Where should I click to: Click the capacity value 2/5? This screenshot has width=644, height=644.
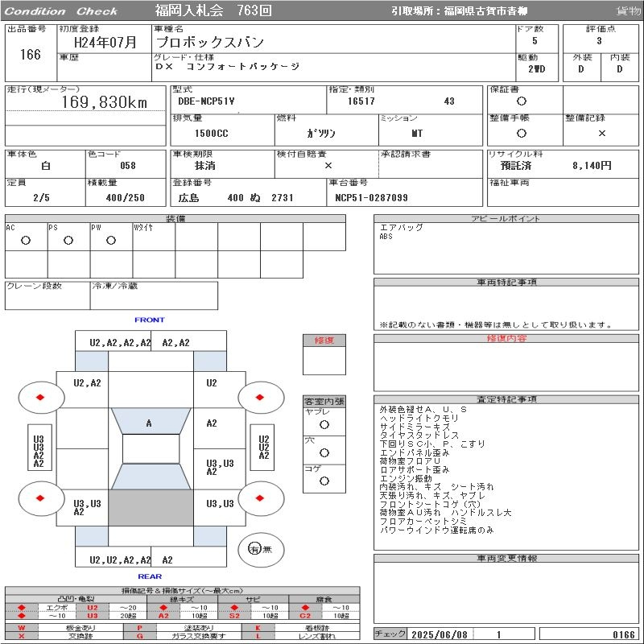pos(42,197)
